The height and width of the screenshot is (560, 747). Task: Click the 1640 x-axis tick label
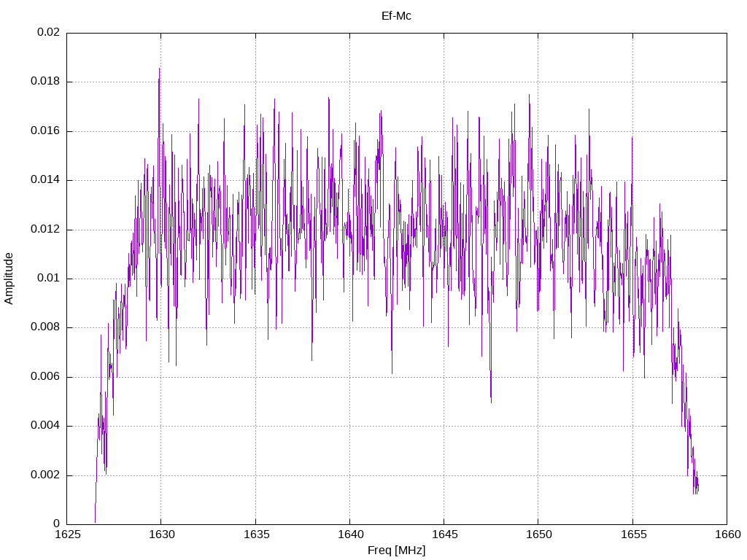350,534
